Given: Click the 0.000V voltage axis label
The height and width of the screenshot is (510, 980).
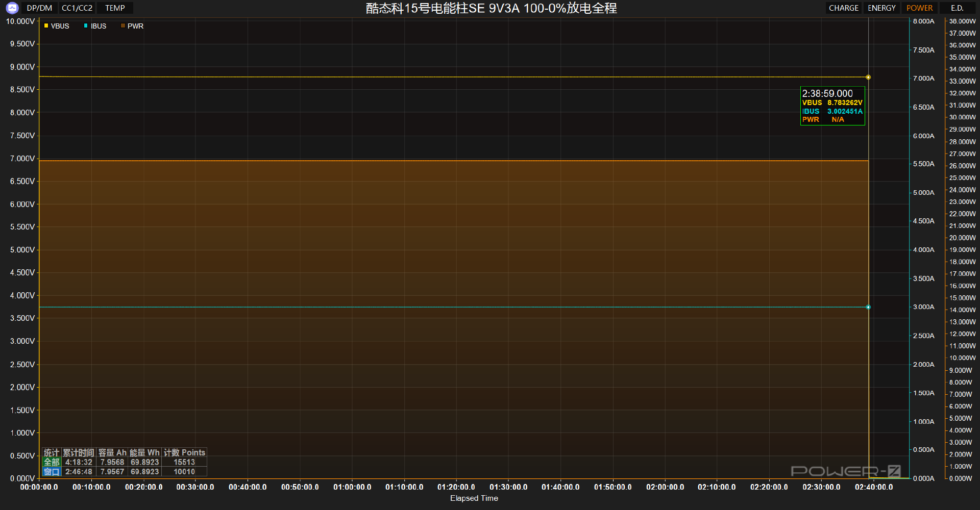Looking at the screenshot, I should (22, 478).
